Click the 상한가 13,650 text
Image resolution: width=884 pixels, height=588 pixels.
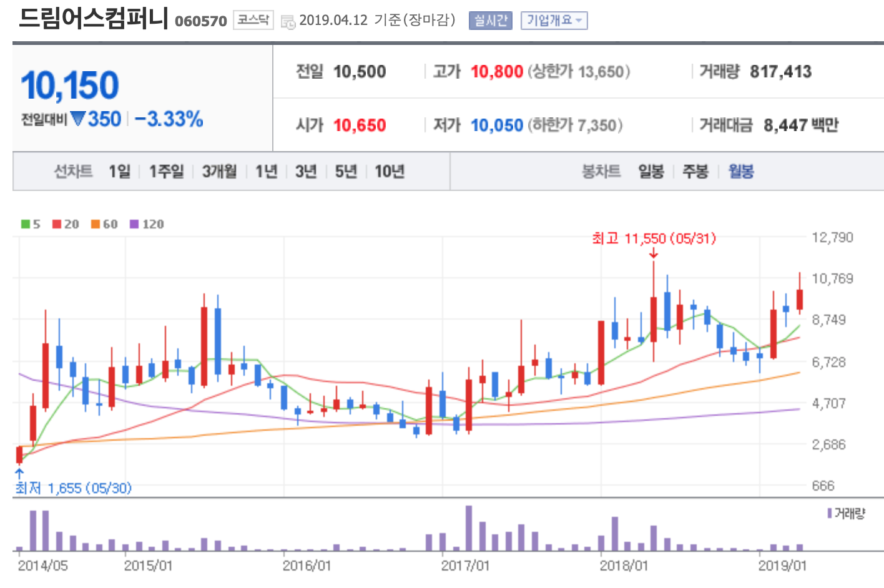tap(579, 72)
